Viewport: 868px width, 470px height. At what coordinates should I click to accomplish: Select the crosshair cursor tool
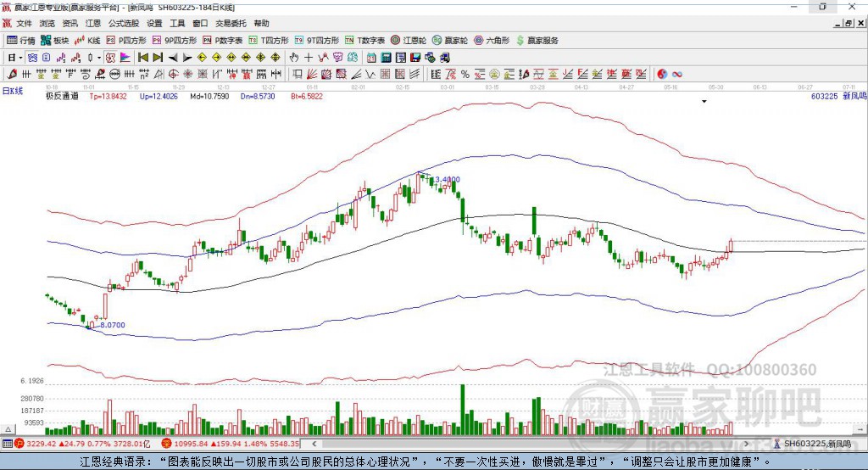(309, 57)
